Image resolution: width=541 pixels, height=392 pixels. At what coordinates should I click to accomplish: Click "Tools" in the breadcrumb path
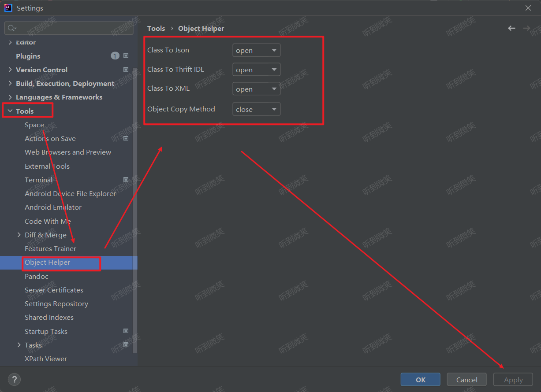[156, 28]
